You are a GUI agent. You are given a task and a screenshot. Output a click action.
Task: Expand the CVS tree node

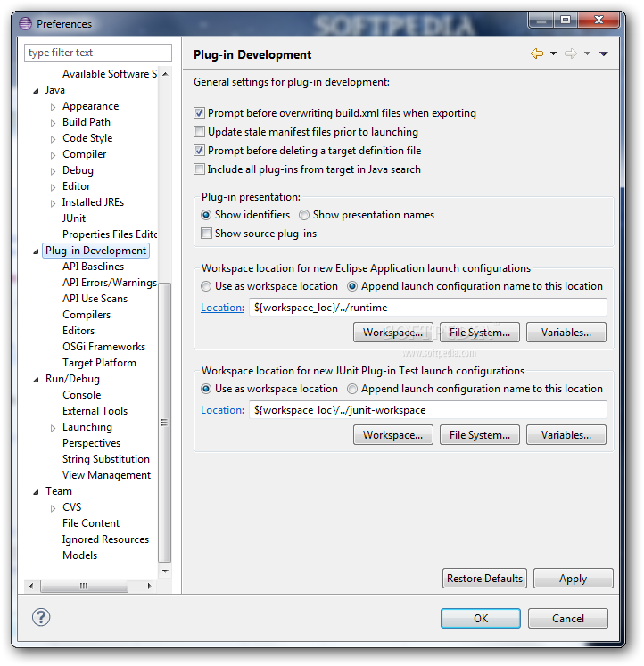click(x=54, y=508)
